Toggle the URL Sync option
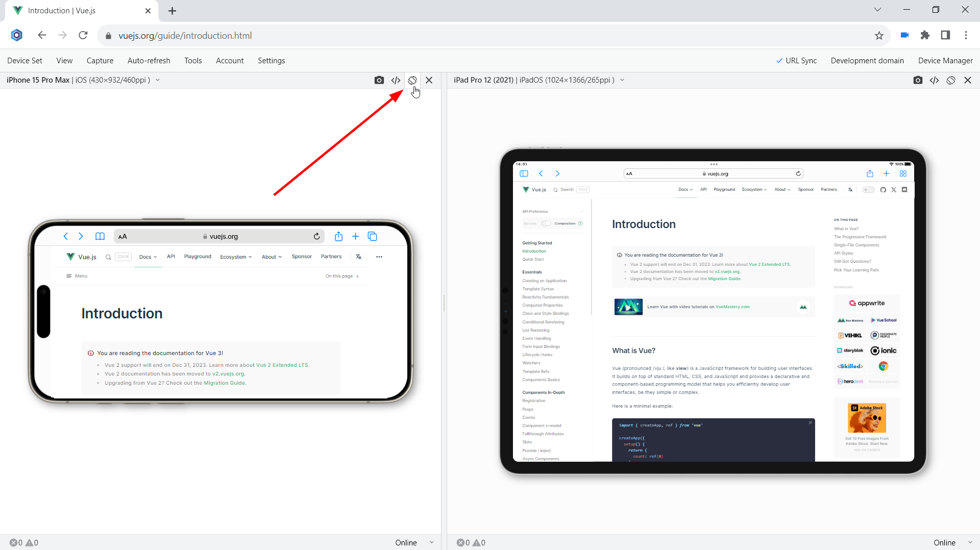The image size is (980, 550). tap(796, 60)
